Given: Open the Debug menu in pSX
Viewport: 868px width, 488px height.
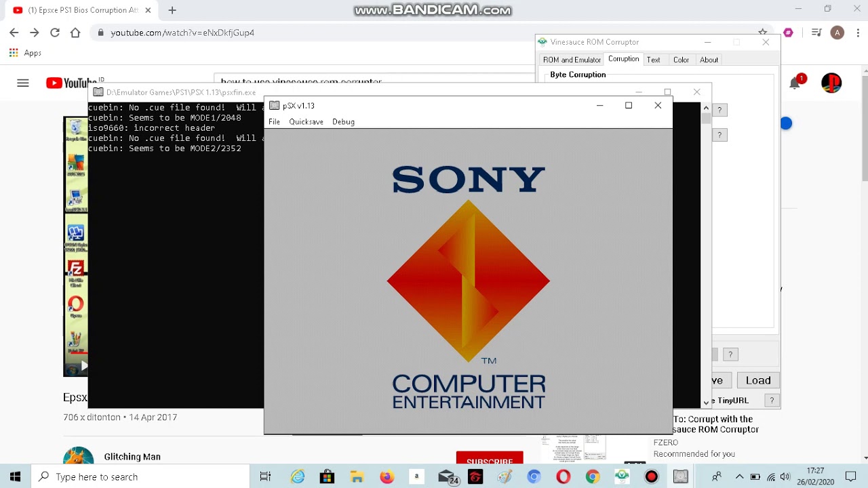Looking at the screenshot, I should coord(343,122).
